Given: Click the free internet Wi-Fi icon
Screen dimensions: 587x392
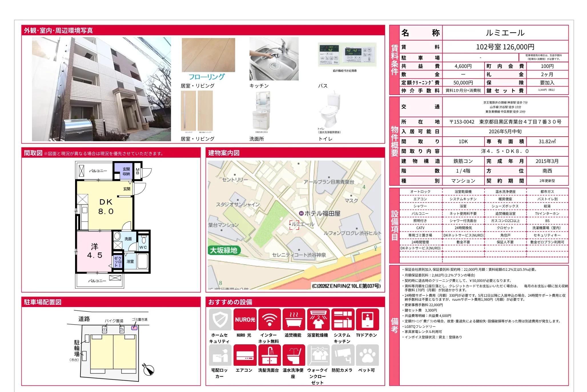Looking at the screenshot, I should click(269, 319).
